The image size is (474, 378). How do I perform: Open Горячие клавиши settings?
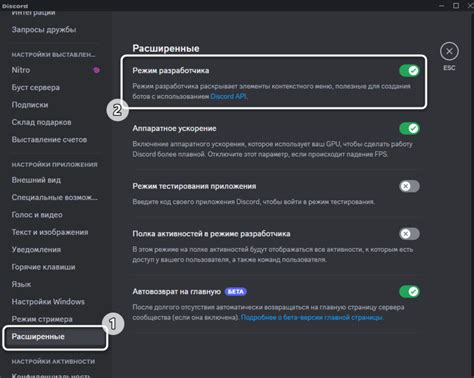43,267
